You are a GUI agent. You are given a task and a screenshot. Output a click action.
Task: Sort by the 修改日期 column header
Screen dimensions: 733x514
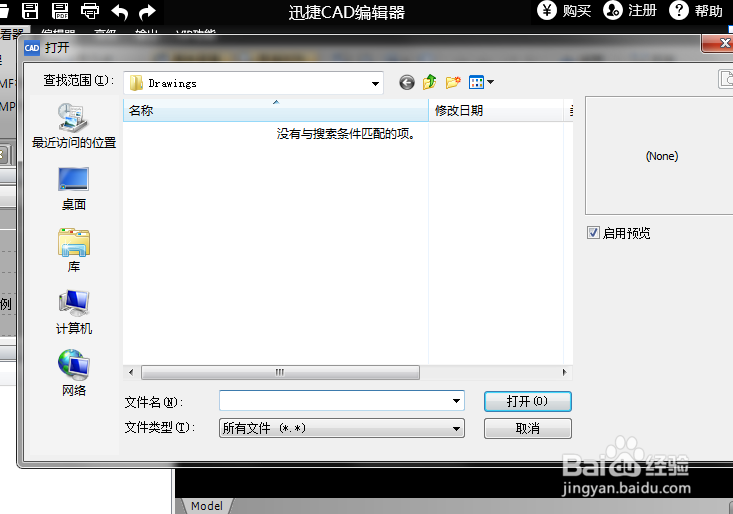(x=496, y=111)
